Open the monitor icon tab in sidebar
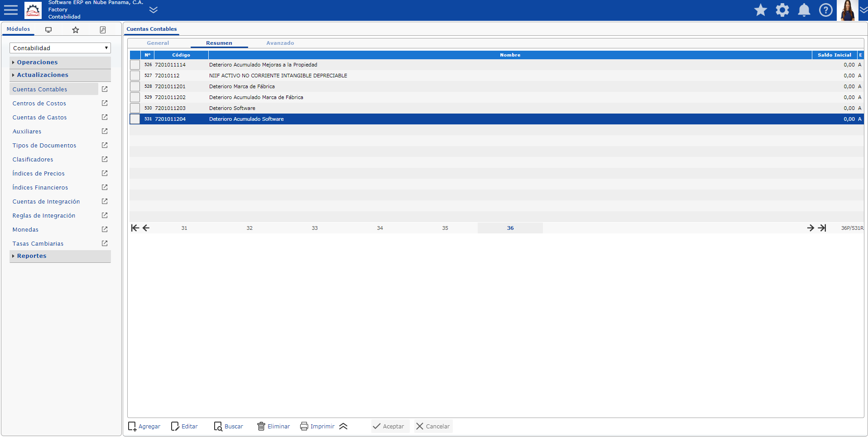Screen dimensions: 868x437 pos(48,30)
